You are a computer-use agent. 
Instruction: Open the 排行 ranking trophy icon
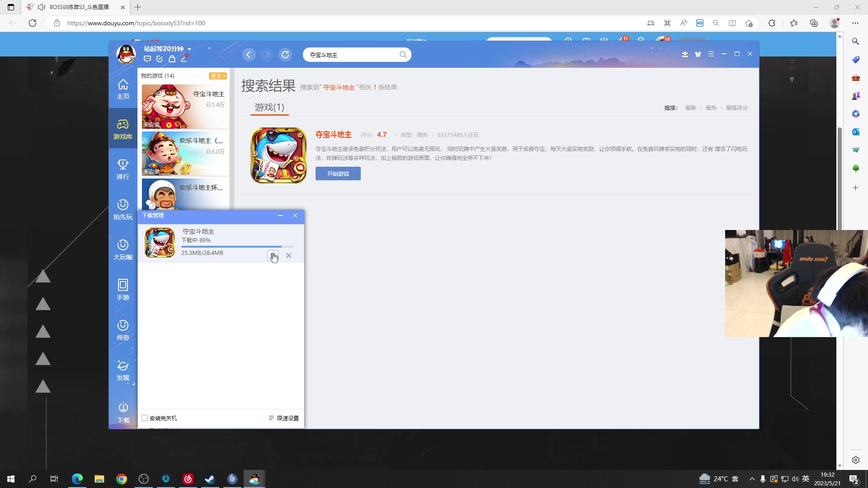[123, 169]
